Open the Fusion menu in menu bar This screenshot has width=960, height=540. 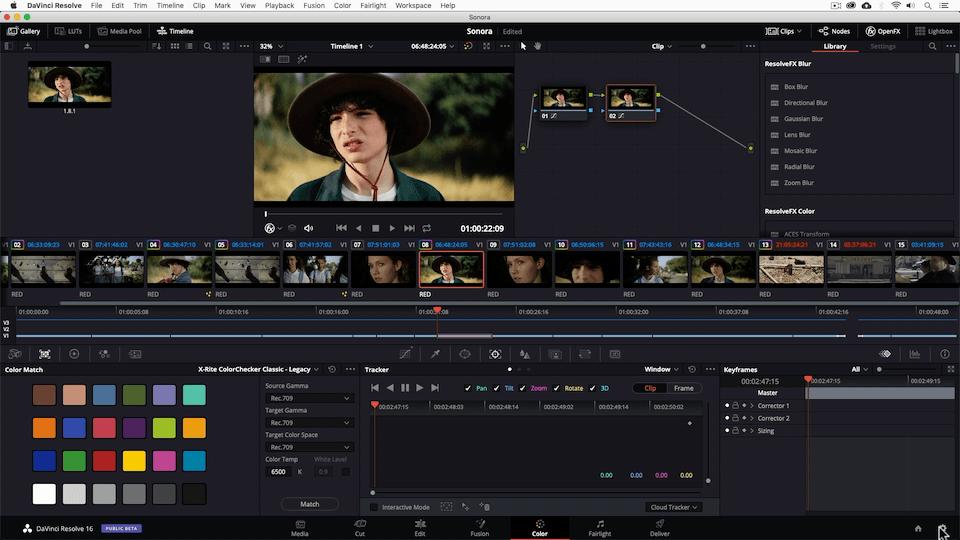click(x=313, y=5)
